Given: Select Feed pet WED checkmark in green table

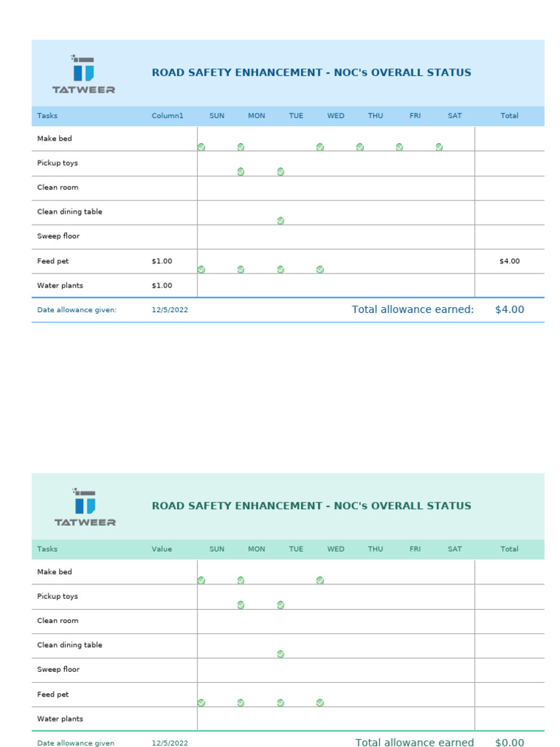Looking at the screenshot, I should [320, 703].
